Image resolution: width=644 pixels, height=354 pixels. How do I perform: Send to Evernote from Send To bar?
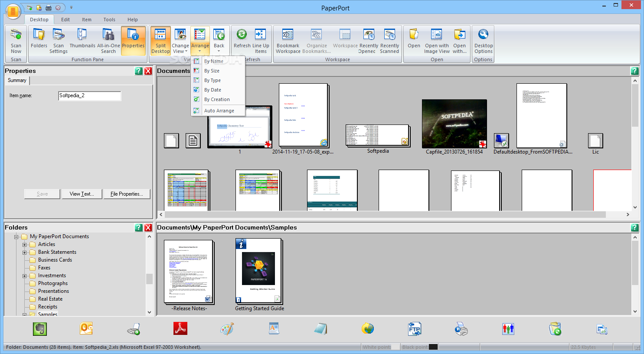pos(40,329)
